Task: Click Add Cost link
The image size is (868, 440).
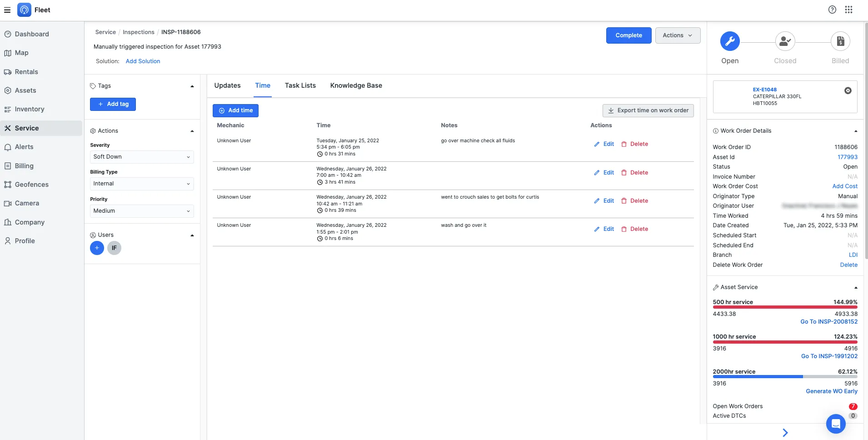Action: click(845, 186)
